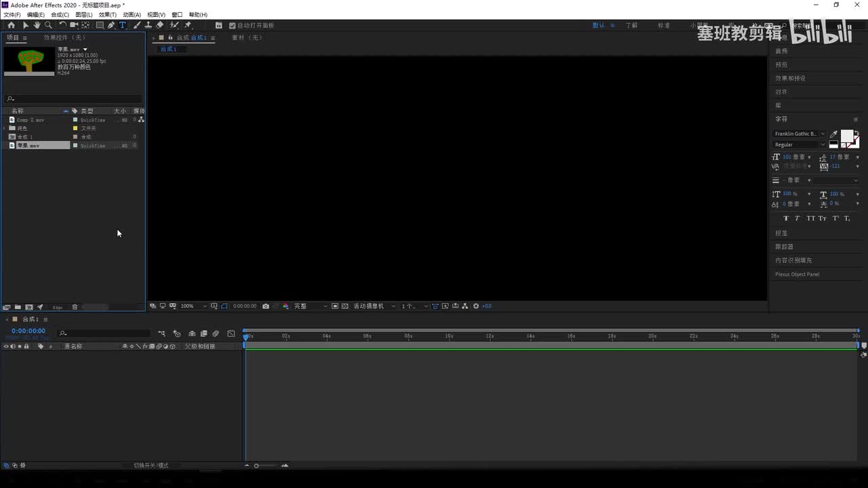Select the Rotation tool
This screenshot has width=868, height=488.
coord(62,25)
